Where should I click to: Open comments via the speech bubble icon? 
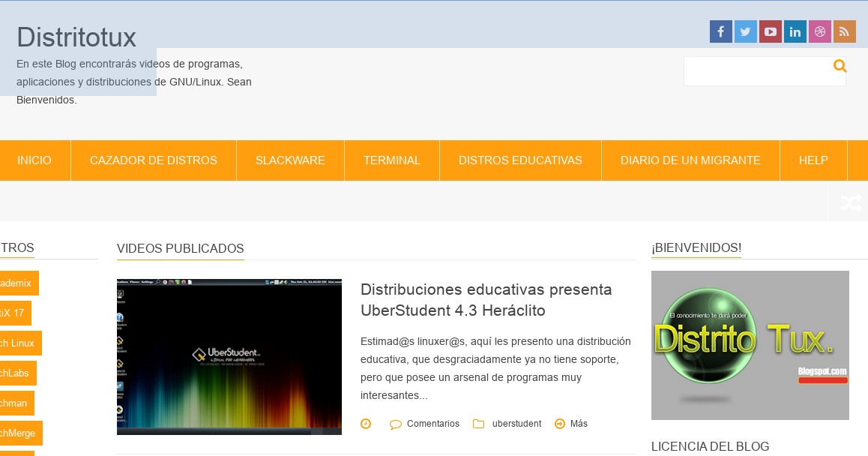click(x=395, y=423)
